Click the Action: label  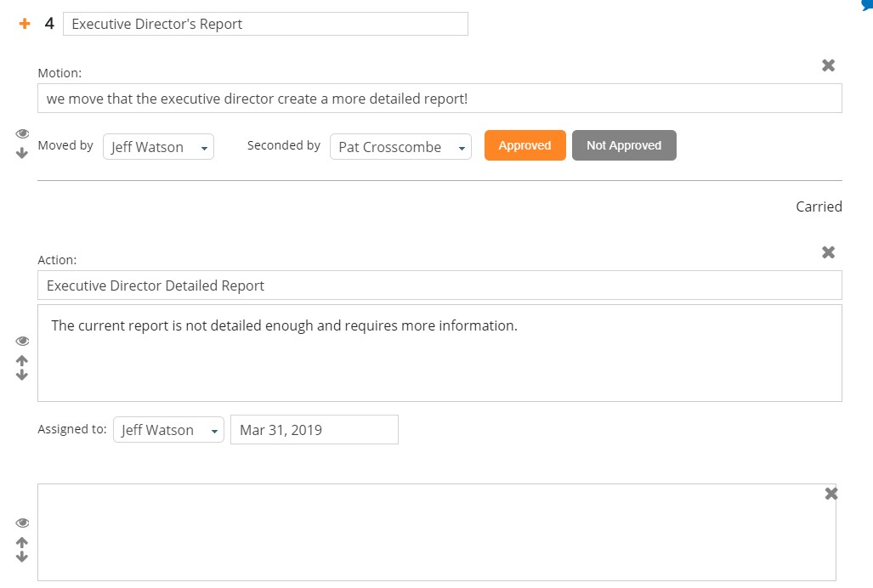click(x=57, y=260)
